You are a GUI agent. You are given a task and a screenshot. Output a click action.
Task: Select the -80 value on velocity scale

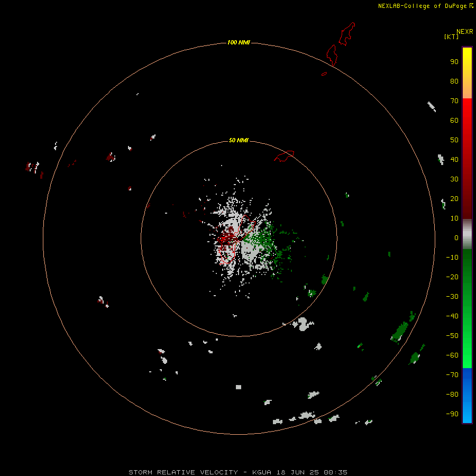pyautogui.click(x=452, y=395)
